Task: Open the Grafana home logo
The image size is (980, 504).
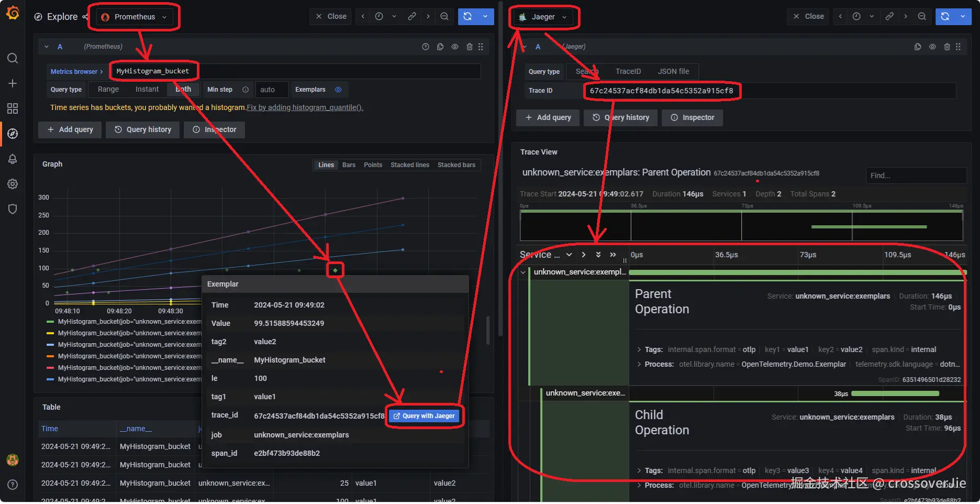Action: pos(13,13)
